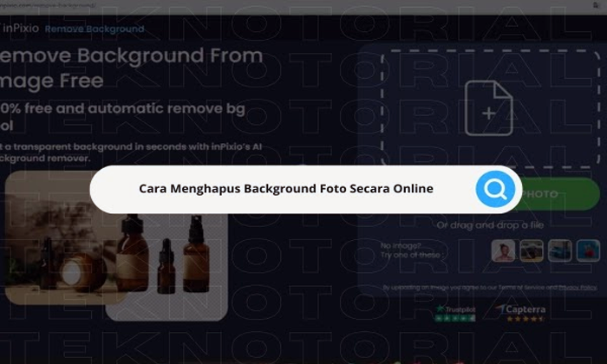Click the blue magnifier search button
The height and width of the screenshot is (364, 607).
pos(495,189)
